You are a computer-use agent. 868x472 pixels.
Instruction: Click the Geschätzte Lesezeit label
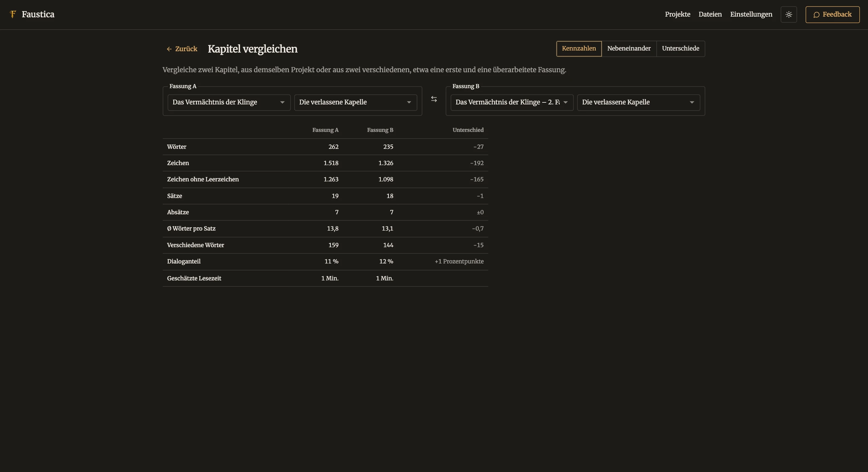[194, 278]
